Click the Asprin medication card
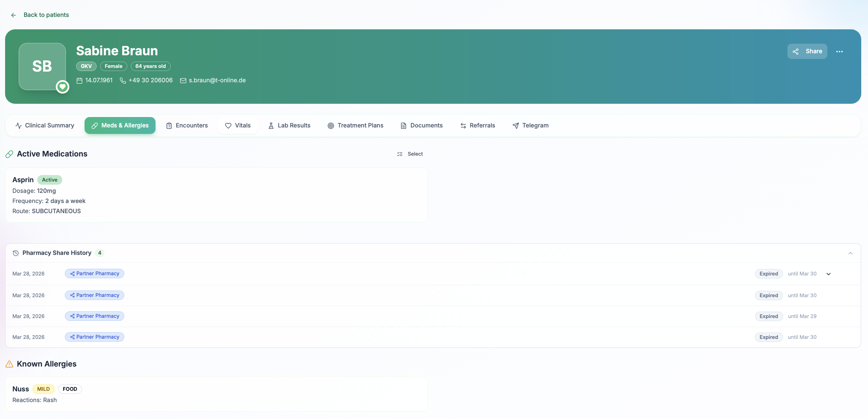Image resolution: width=868 pixels, height=419 pixels. coord(217,195)
